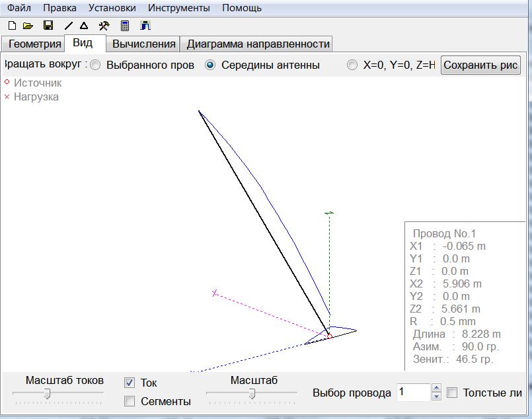Switch to the 'Диаграмма направленности' tab
The image size is (532, 419).
tap(258, 44)
